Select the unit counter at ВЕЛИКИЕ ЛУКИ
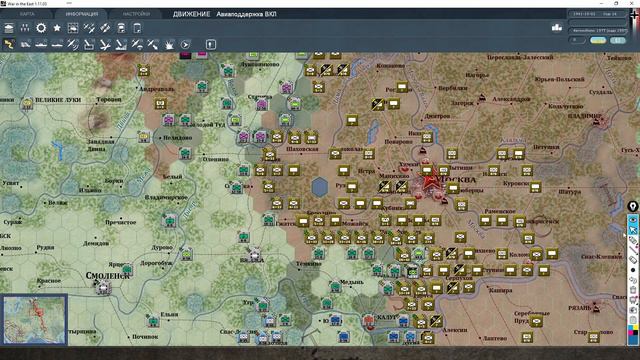640x360 pixels. click(x=27, y=104)
